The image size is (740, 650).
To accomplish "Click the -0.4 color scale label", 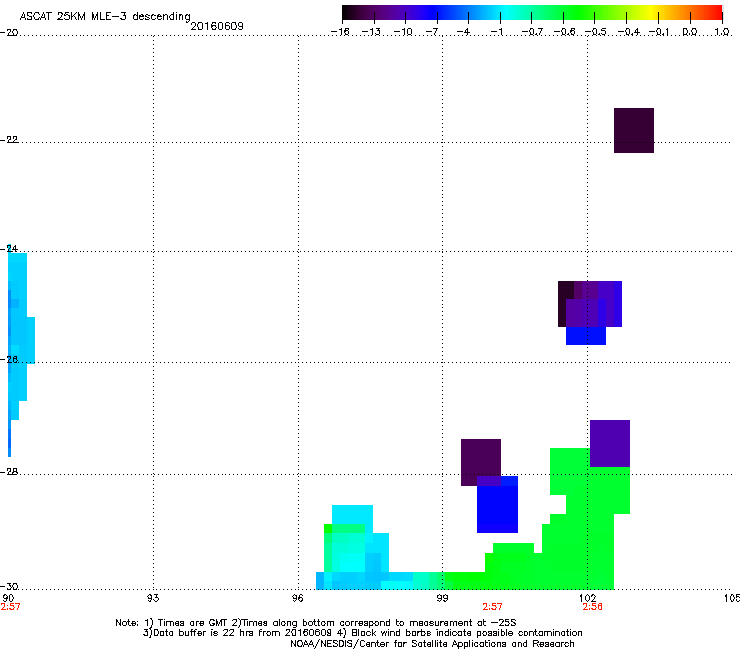I will click(629, 32).
